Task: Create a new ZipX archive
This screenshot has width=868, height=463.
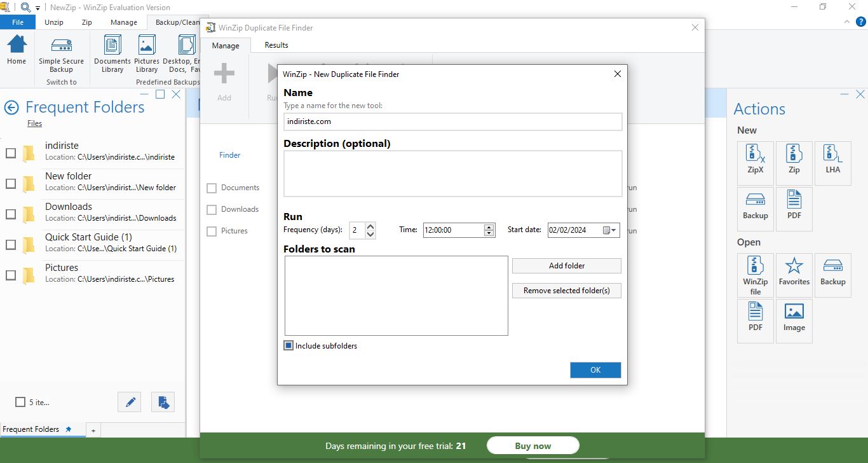Action: pos(756,163)
